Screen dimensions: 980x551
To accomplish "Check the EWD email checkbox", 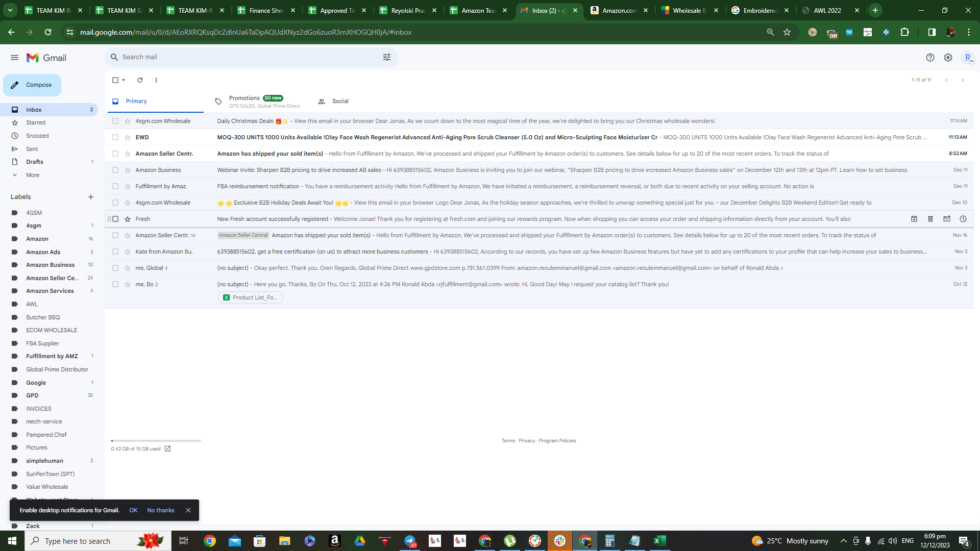I will pos(115,137).
